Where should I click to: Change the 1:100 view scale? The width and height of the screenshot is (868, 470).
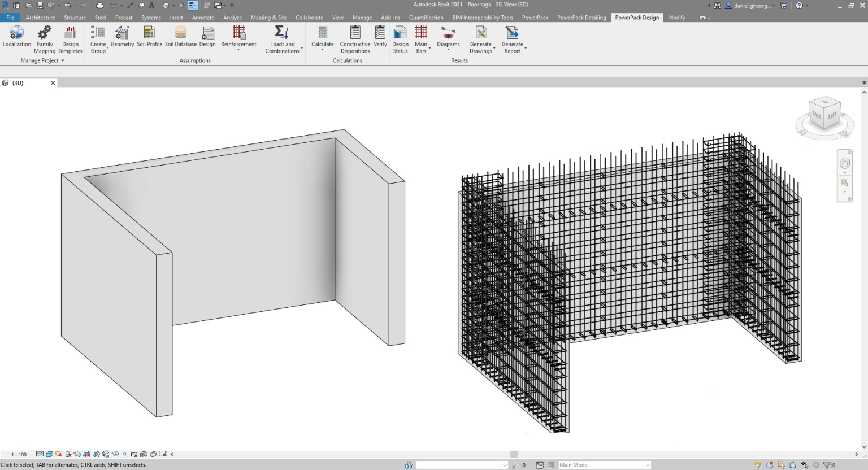click(x=19, y=454)
